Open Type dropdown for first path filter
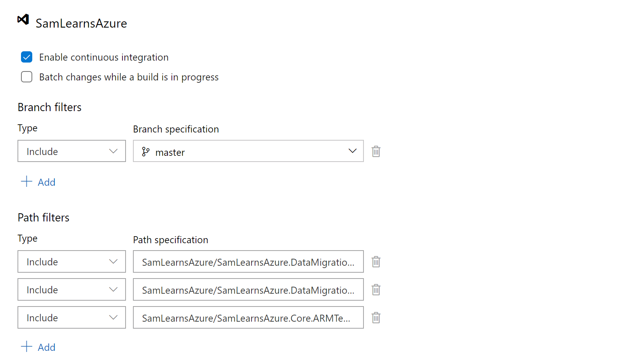 72,261
